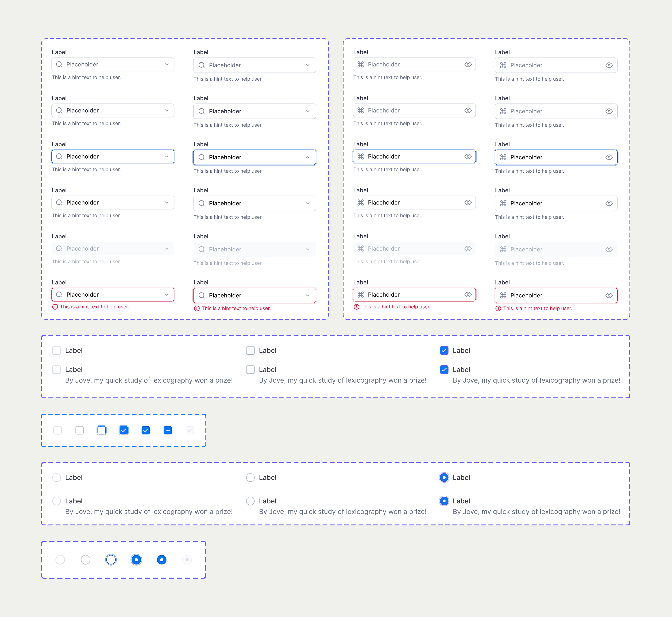Select middle-column Label radio with By Jove description
Image resolution: width=672 pixels, height=617 pixels.
click(x=250, y=501)
